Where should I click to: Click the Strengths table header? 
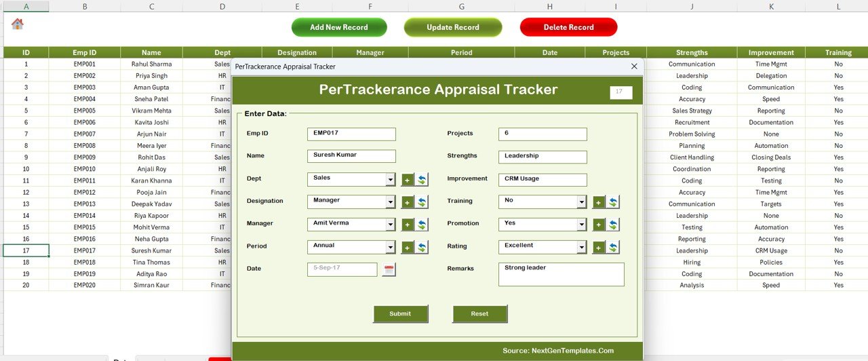pos(692,52)
